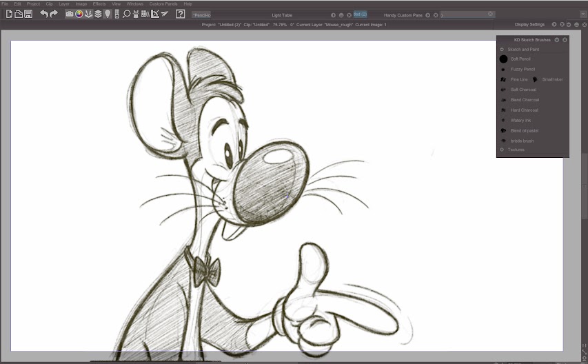Minimize the Light Table panel
Screen dimensions: 588x364
pos(341,15)
